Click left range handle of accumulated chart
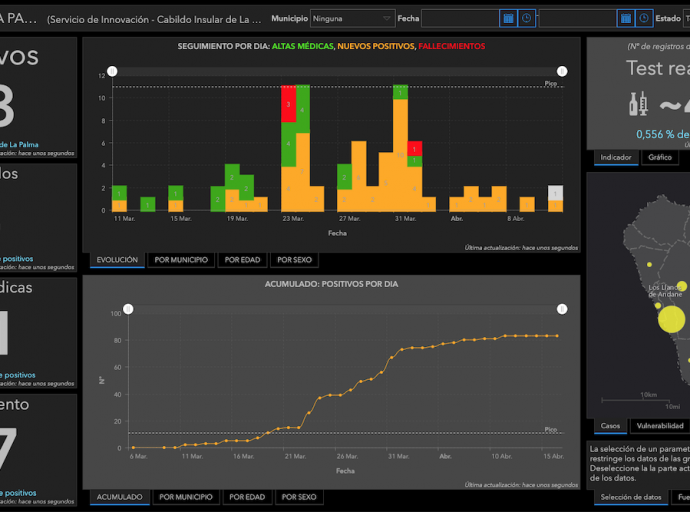 click(128, 309)
